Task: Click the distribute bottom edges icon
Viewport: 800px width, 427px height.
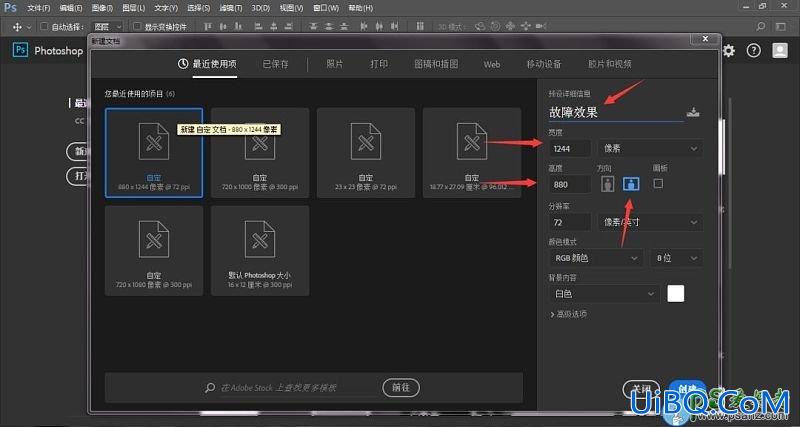Action: [342, 27]
